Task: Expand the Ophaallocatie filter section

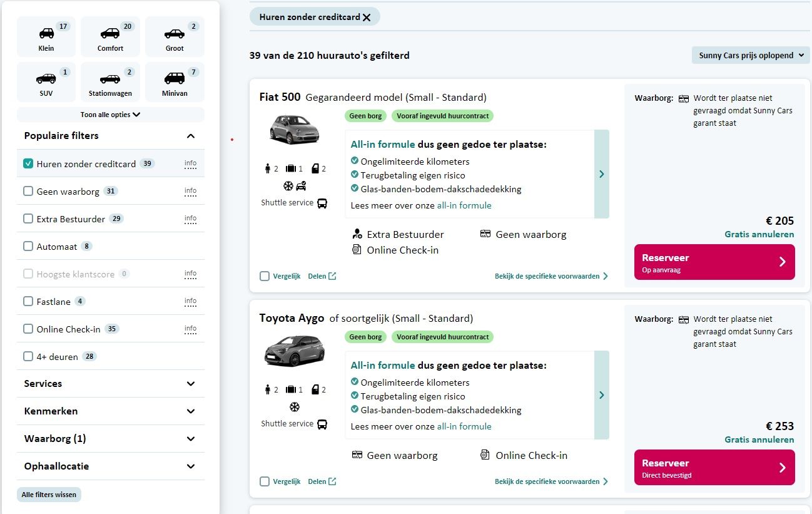Action: click(111, 466)
